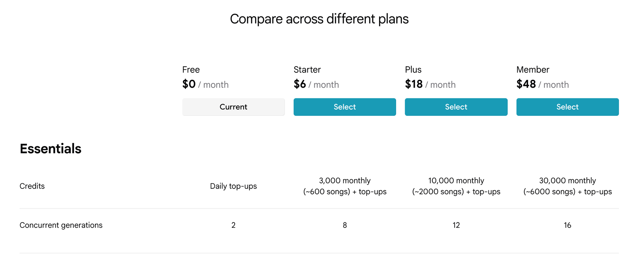Click the Current button under Free plan
The image size is (644, 274).
(x=233, y=107)
